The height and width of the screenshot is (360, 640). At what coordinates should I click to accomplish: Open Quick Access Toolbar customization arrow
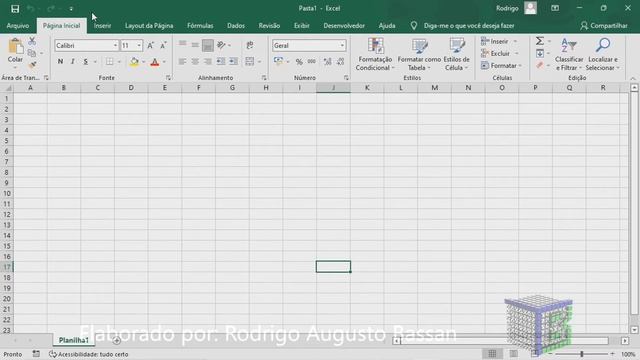[x=71, y=9]
